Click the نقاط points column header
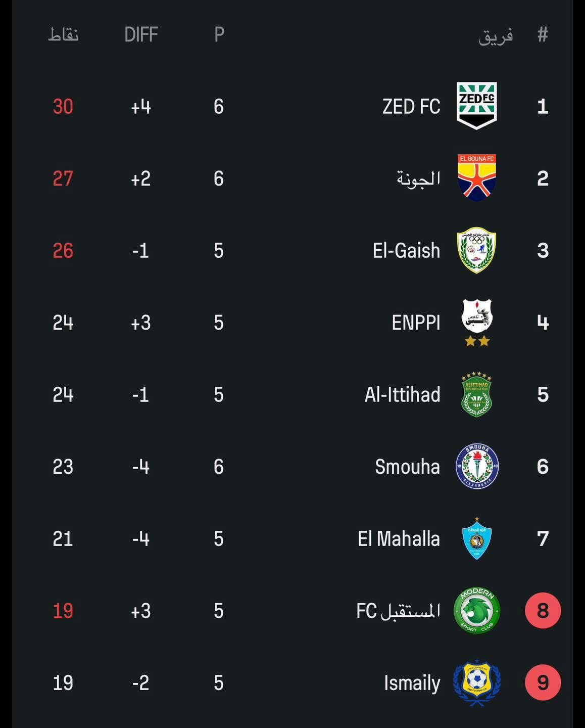The width and height of the screenshot is (585, 728). coord(63,34)
